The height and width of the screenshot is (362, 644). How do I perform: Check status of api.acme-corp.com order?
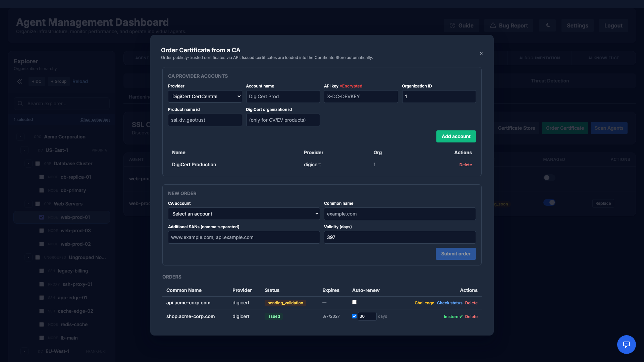(x=449, y=303)
